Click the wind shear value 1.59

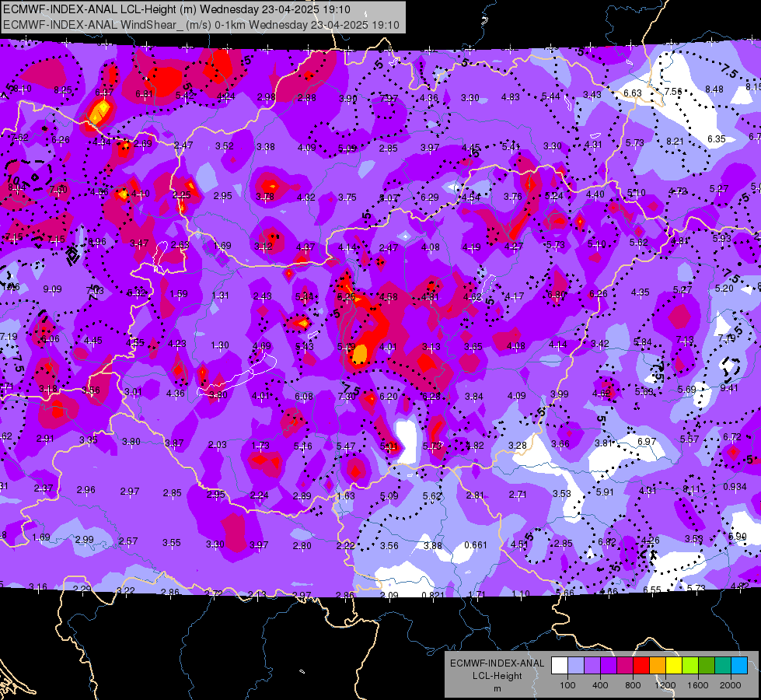(x=179, y=294)
